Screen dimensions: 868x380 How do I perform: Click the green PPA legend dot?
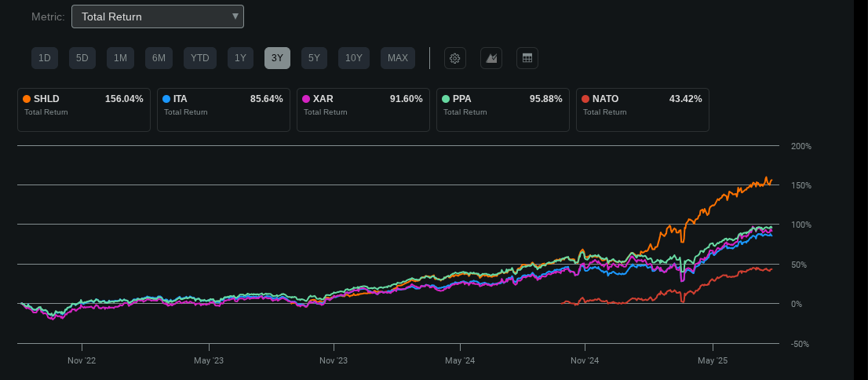pyautogui.click(x=446, y=99)
